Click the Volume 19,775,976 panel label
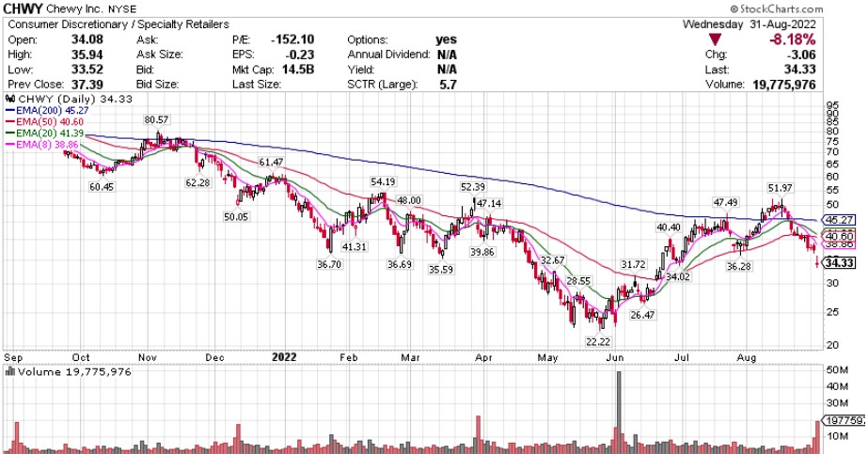The image size is (868, 454). point(69,372)
